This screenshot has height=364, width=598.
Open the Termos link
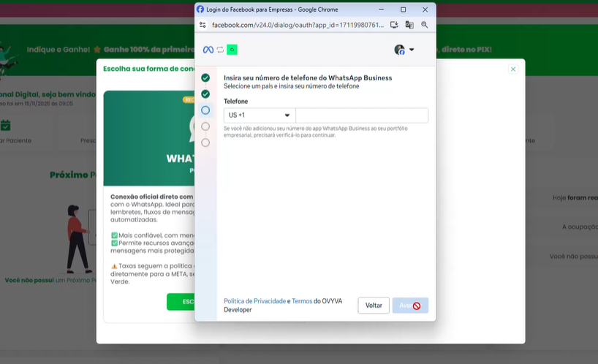302,301
